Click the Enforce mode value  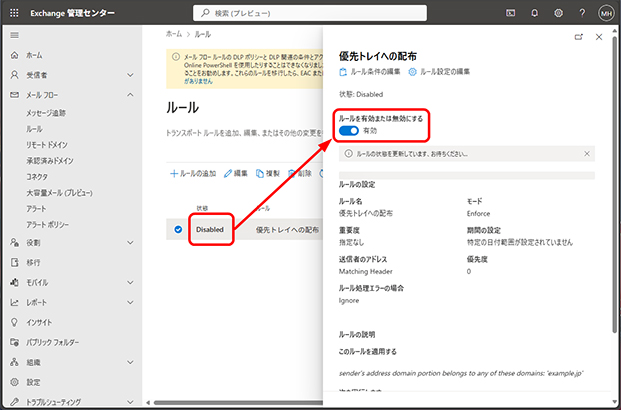(478, 214)
